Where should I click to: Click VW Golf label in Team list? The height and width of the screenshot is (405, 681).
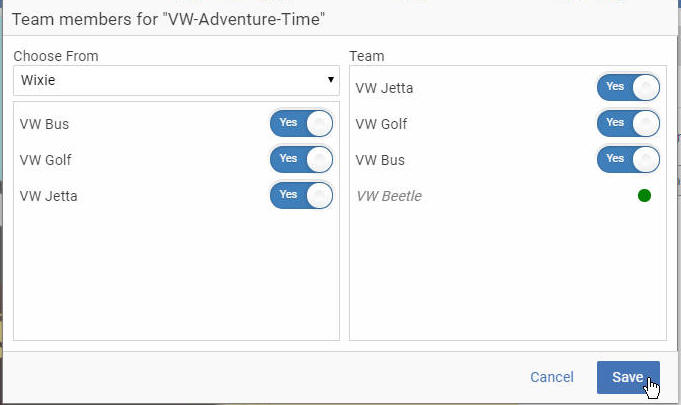click(x=381, y=124)
